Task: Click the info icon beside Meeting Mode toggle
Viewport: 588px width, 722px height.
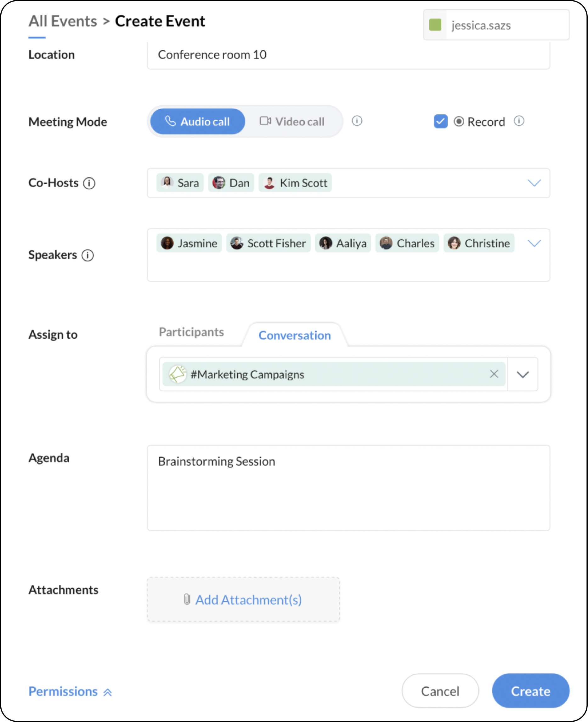Action: (x=357, y=121)
